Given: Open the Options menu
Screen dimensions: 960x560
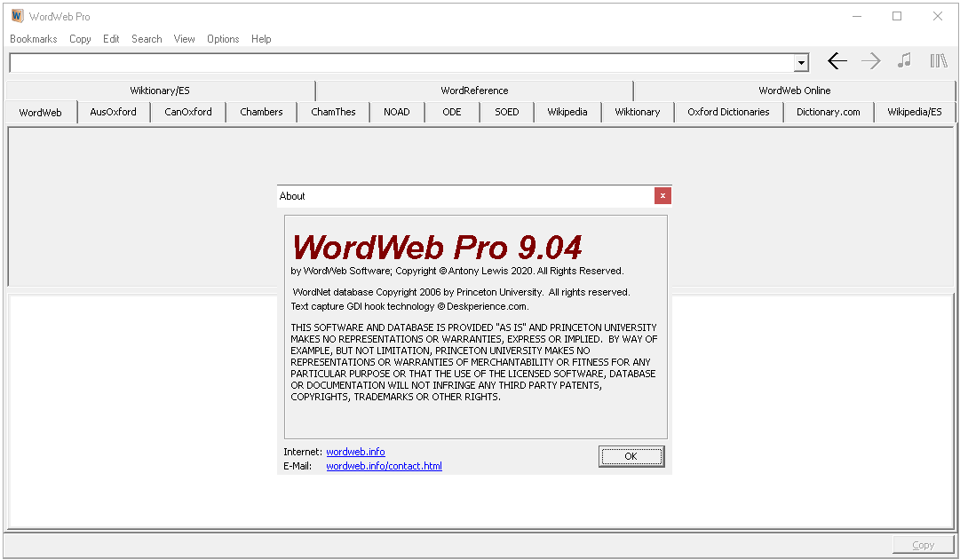Looking at the screenshot, I should point(223,38).
